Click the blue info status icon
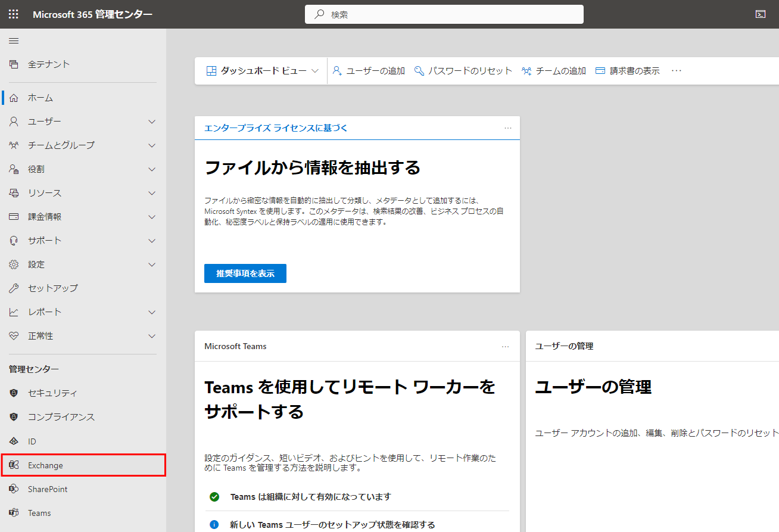The width and height of the screenshot is (779, 532). pyautogui.click(x=214, y=525)
